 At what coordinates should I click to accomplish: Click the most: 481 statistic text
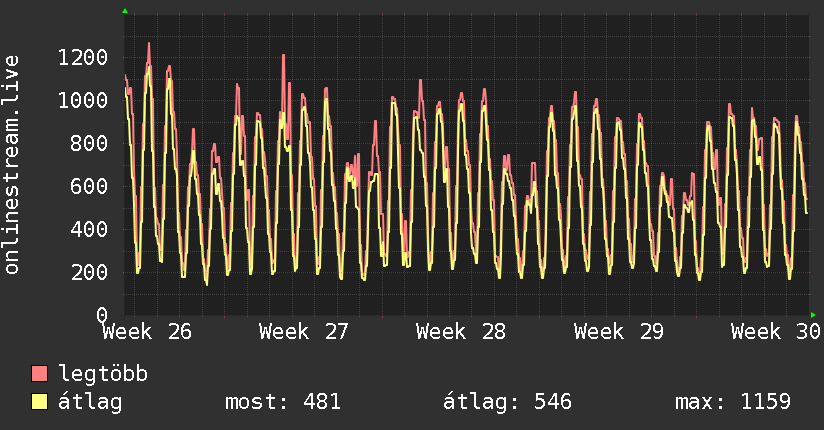[x=283, y=402]
